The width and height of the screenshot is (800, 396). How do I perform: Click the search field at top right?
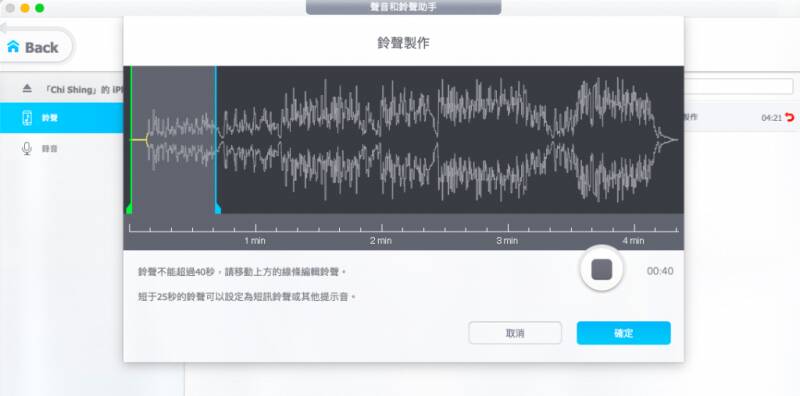coord(738,86)
